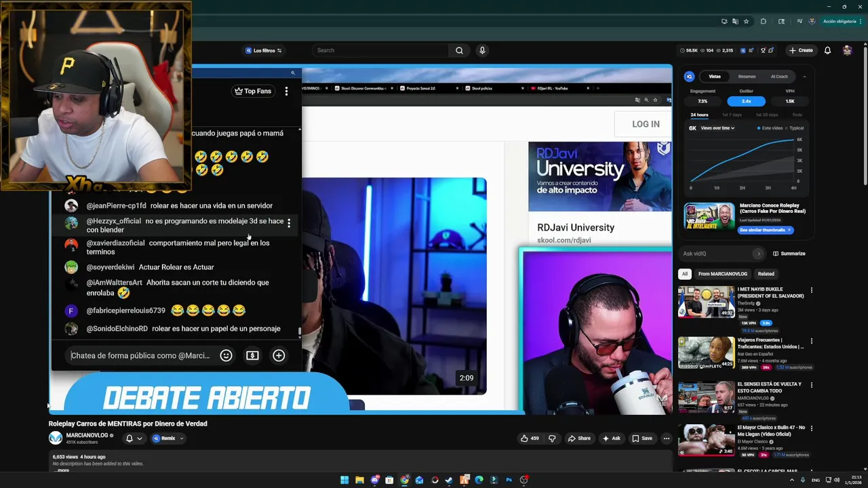Open MARCIANOVLOG channel name link
This screenshot has height=488, width=868.
pyautogui.click(x=87, y=435)
